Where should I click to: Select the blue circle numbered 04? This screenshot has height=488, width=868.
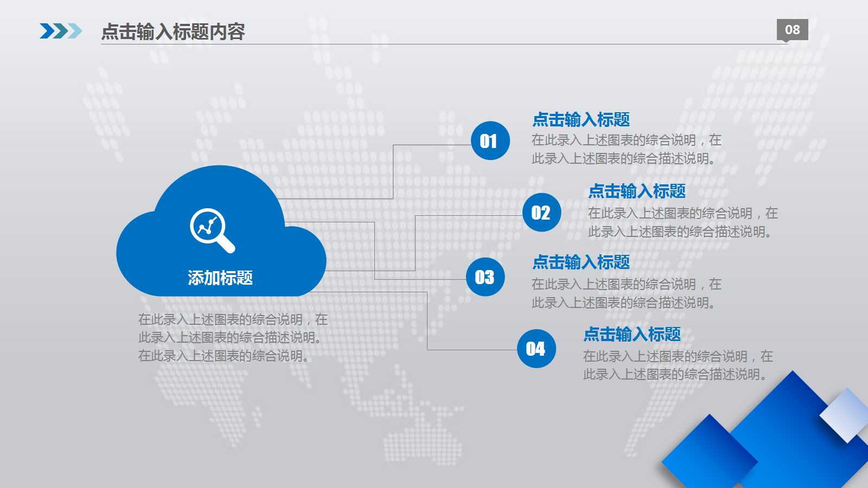point(536,349)
